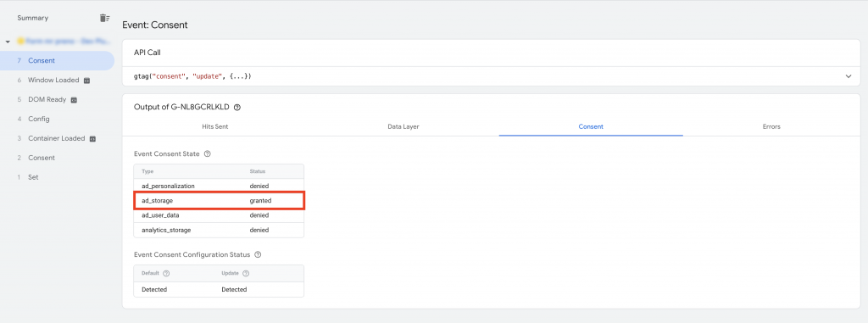The height and width of the screenshot is (323, 868).
Task: Click the icon beside Window Loaded event
Action: (x=87, y=81)
